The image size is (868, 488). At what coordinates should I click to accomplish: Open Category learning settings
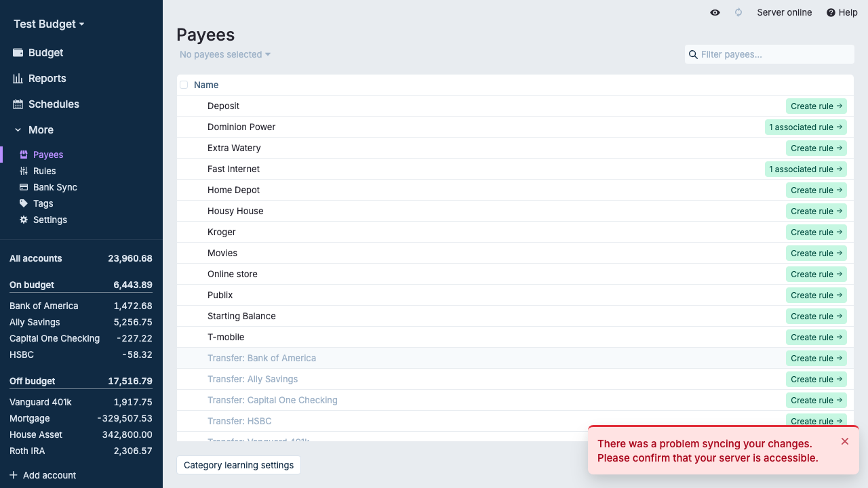click(x=239, y=465)
